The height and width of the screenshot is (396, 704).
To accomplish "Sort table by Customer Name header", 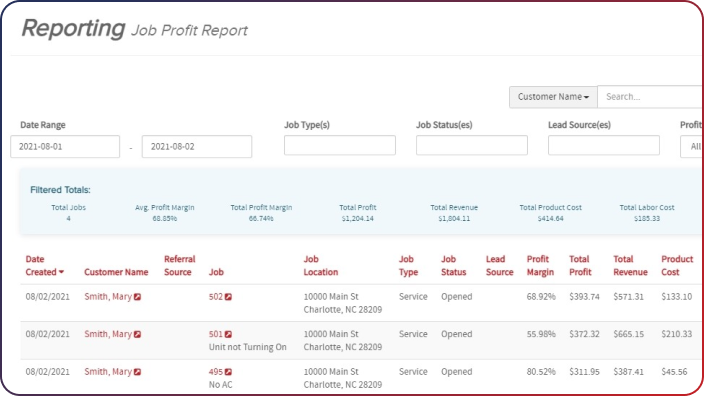I will (116, 272).
